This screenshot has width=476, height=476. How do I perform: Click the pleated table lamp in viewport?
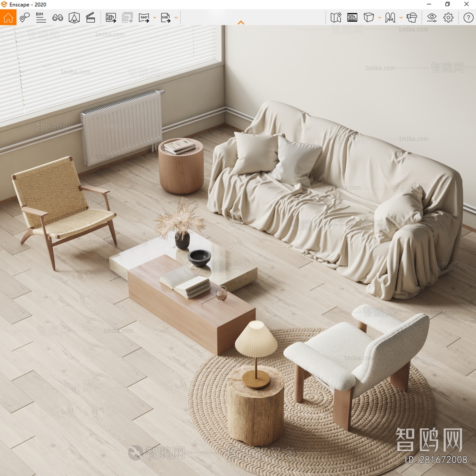pyautogui.click(x=256, y=354)
